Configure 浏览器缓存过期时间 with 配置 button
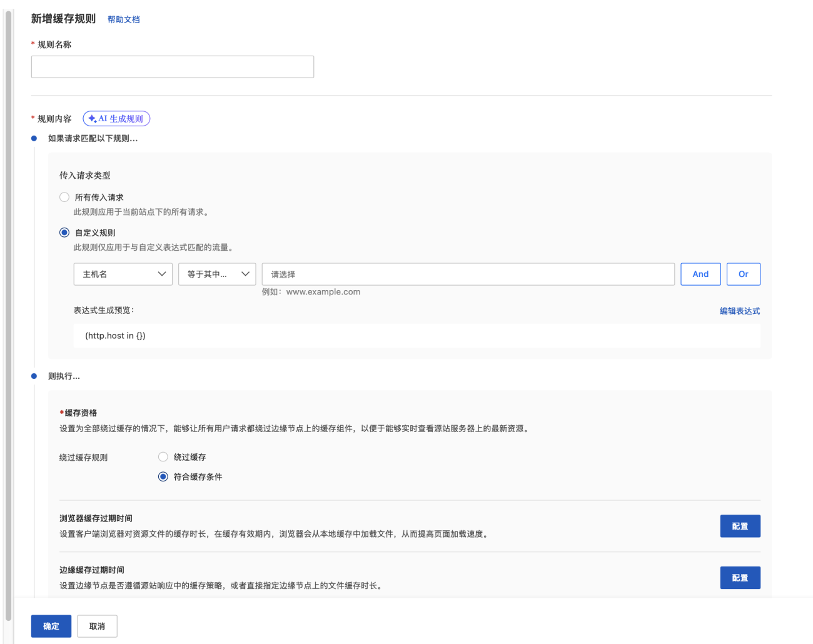Screen dimensions: 813x644 click(x=740, y=526)
